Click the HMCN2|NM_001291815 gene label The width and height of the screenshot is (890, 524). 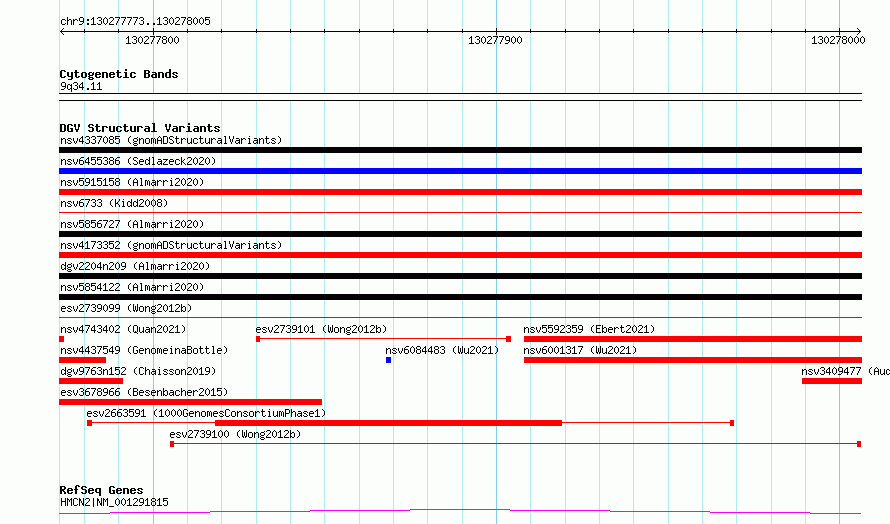tap(114, 502)
